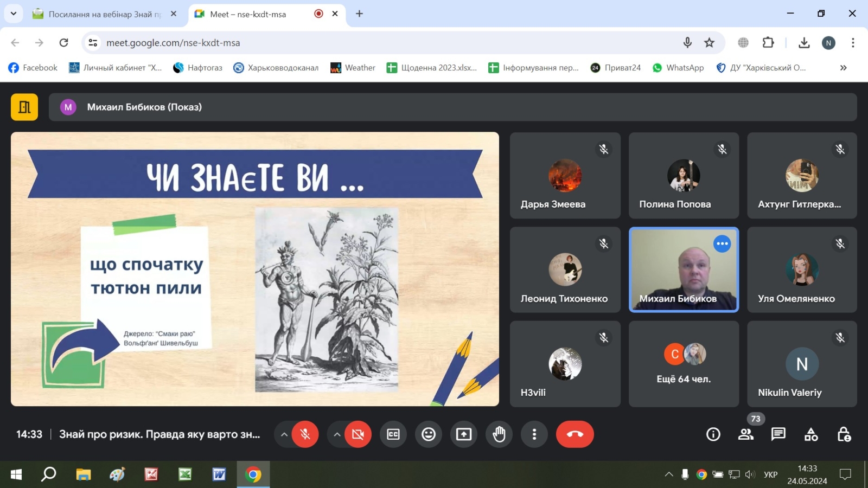This screenshot has width=868, height=488.
Task: Toggle closed captions
Action: (393, 434)
